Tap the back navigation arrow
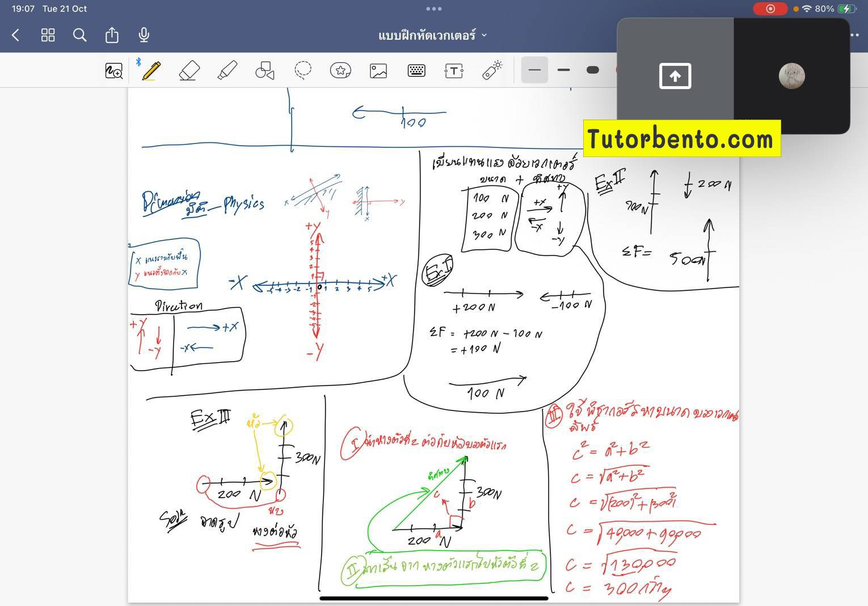This screenshot has height=606, width=868. (x=15, y=35)
